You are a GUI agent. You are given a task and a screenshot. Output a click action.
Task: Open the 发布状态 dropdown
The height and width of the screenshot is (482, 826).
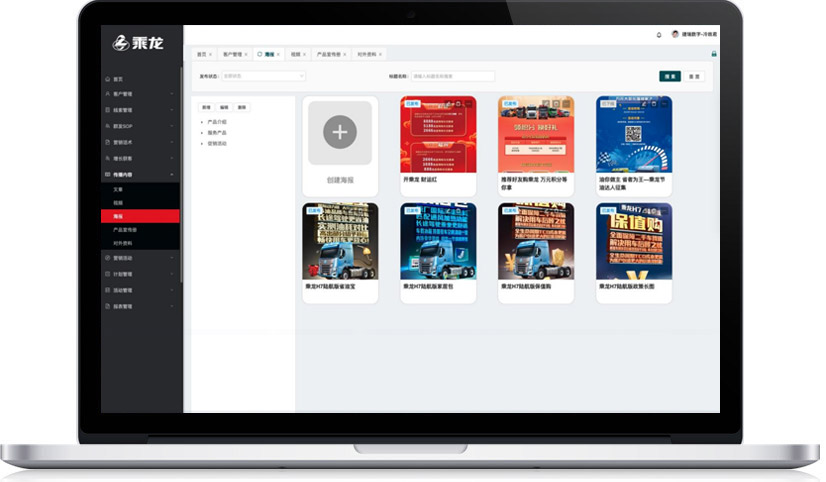click(262, 76)
